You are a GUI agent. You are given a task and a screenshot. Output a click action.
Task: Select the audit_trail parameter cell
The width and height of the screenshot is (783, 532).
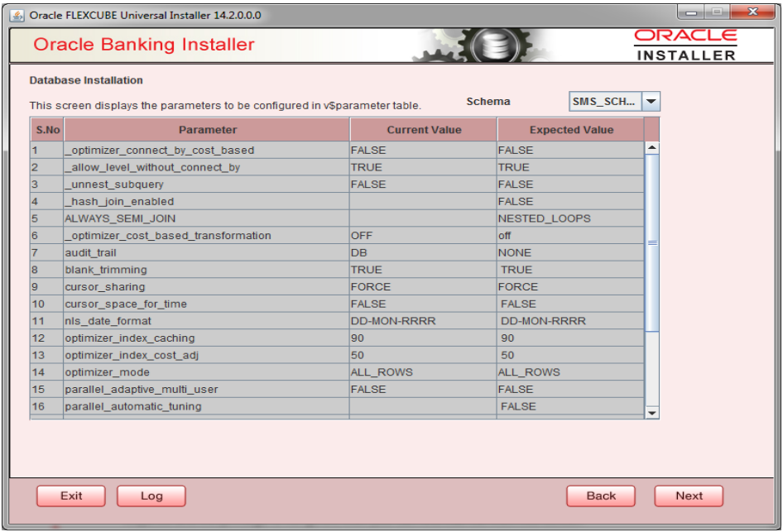(x=207, y=252)
